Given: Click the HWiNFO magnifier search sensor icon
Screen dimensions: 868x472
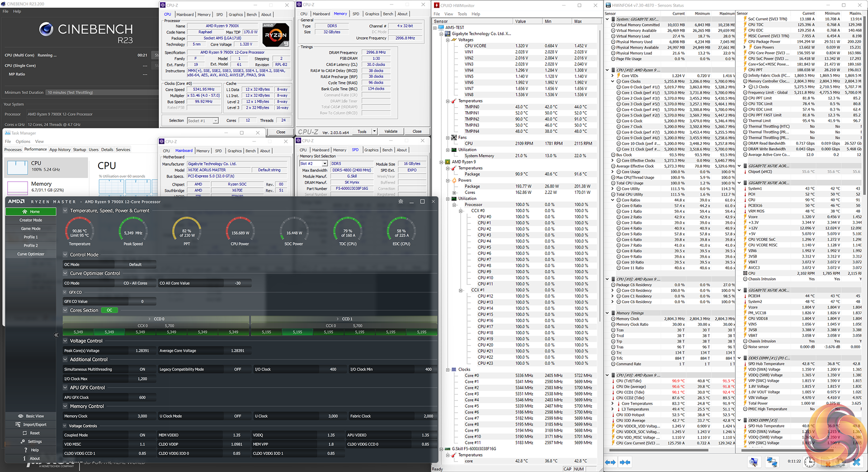Looking at the screenshot, I should click(753, 462).
